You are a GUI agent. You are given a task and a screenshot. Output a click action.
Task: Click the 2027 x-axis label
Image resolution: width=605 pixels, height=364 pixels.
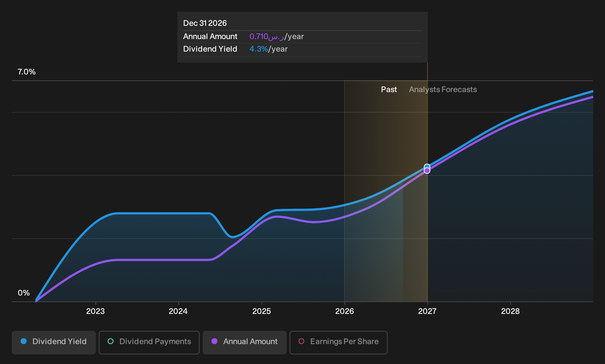click(x=427, y=311)
